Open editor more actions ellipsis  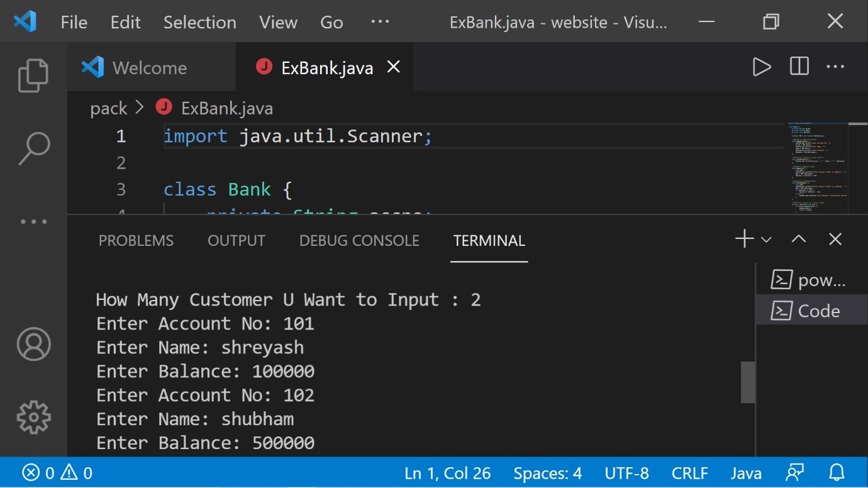[835, 67]
